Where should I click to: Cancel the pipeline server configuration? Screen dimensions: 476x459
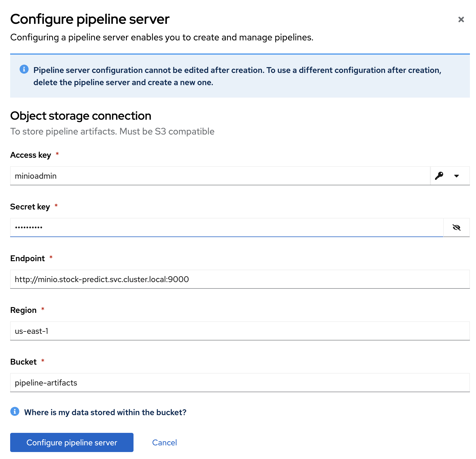pyautogui.click(x=165, y=442)
